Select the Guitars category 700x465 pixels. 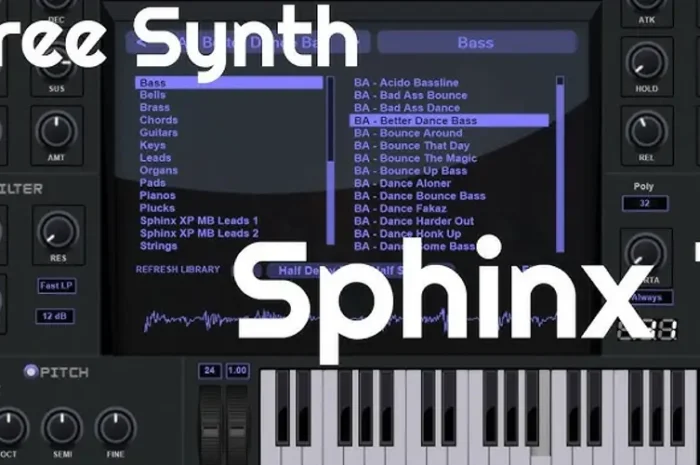tap(158, 133)
